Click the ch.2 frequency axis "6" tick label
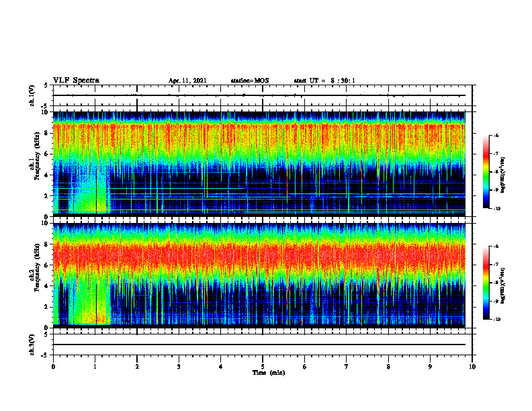The height and width of the screenshot is (411, 532). click(x=46, y=265)
